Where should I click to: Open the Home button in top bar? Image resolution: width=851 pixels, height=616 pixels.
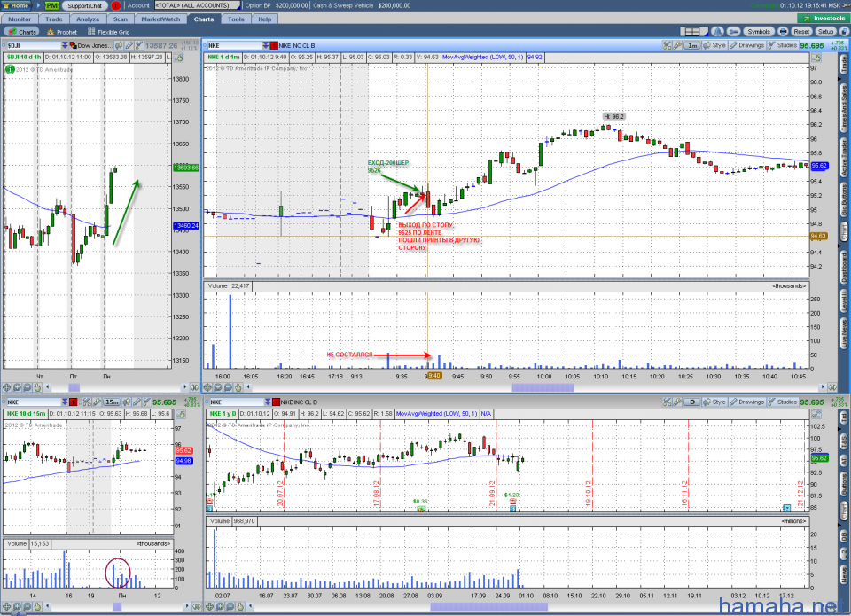click(18, 5)
